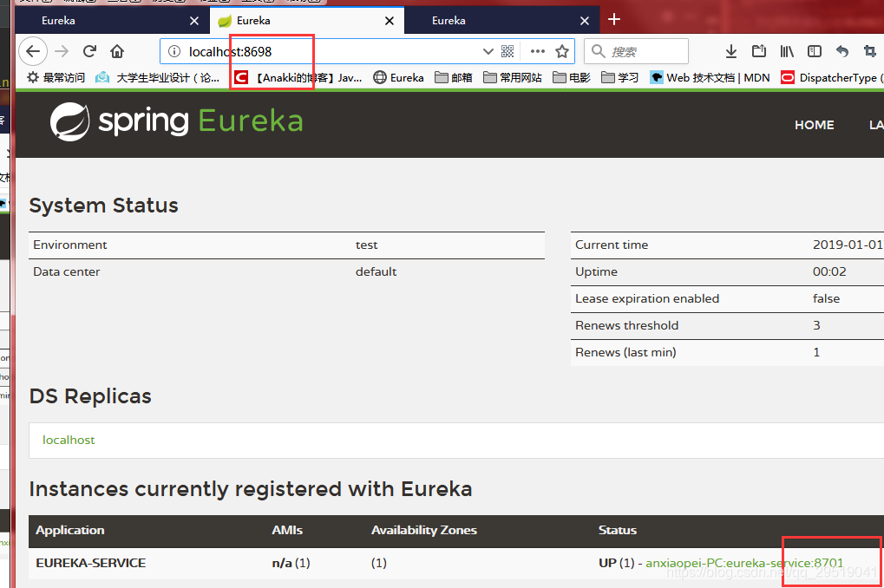Open the localhost DS replica link
This screenshot has height=588, width=884.
click(69, 440)
